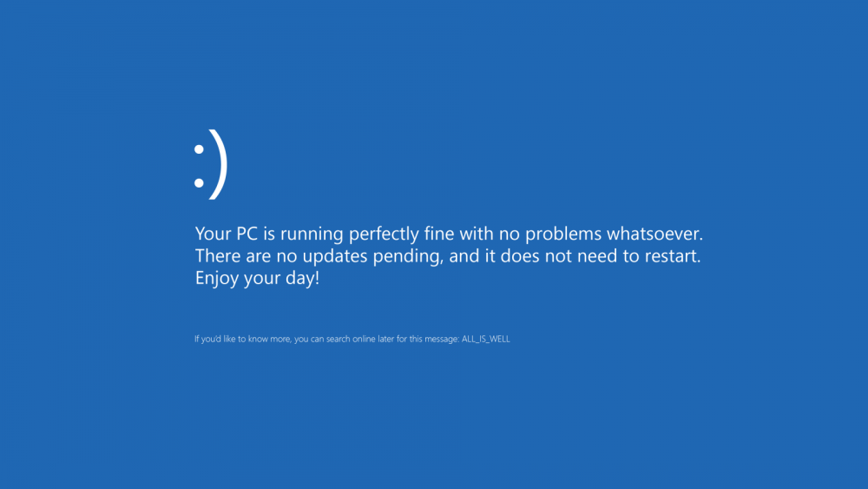Image resolution: width=868 pixels, height=489 pixels.
Task: Click the words "this message:" in small text
Action: (435, 339)
